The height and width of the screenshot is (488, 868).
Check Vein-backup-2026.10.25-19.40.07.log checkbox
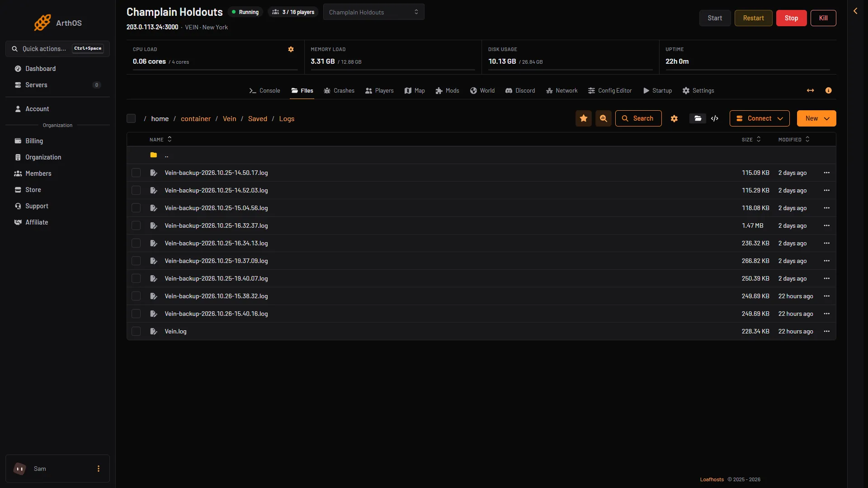point(136,278)
